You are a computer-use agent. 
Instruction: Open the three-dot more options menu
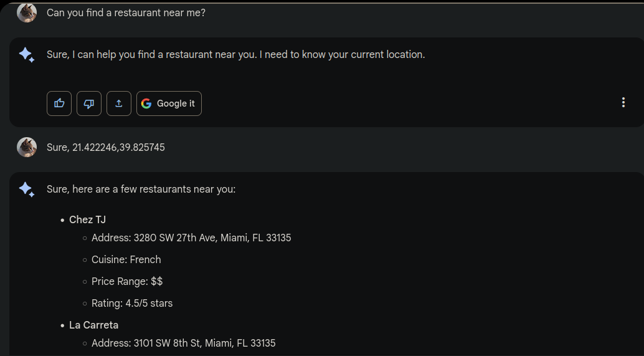[x=623, y=103]
